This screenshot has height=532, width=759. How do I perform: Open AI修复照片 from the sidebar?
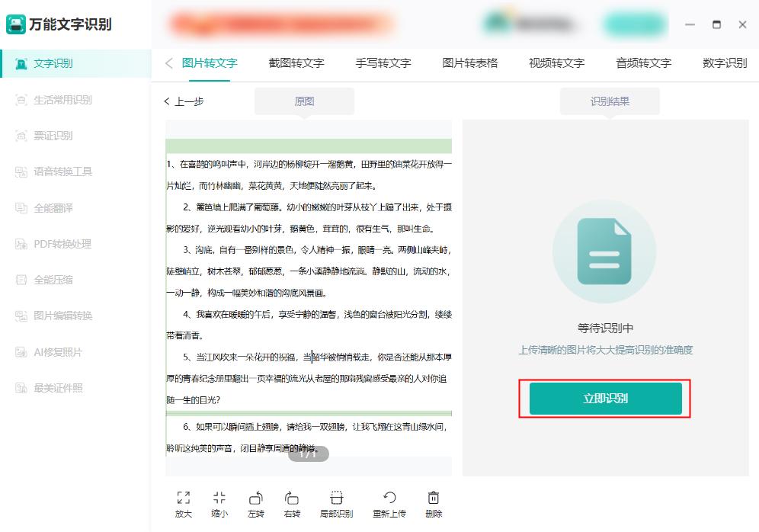pos(56,351)
